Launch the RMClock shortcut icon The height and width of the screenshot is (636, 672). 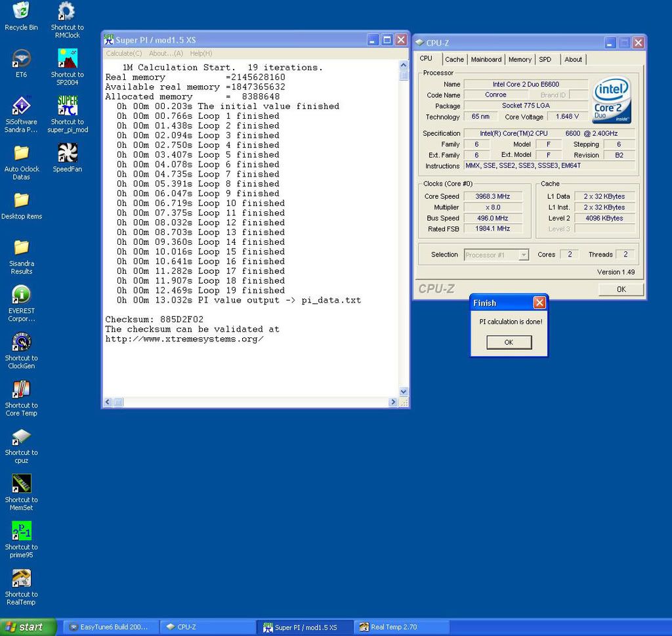pos(67,11)
